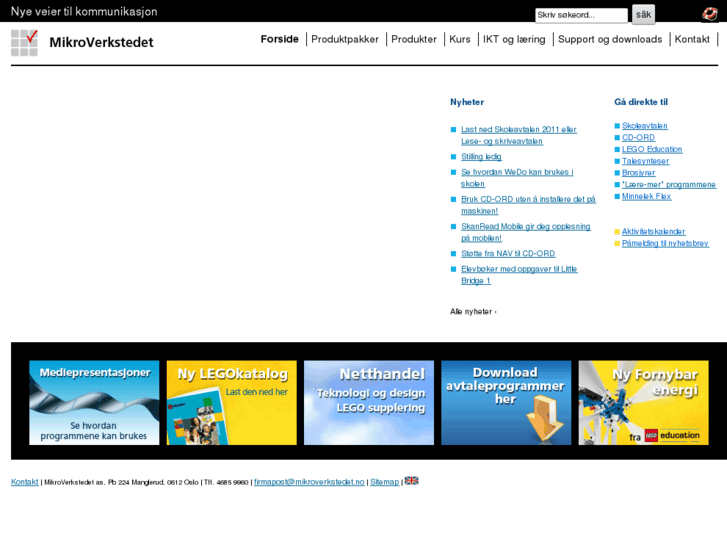Open the Aktivitetskalender link
The height and width of the screenshot is (545, 727).
point(653,231)
